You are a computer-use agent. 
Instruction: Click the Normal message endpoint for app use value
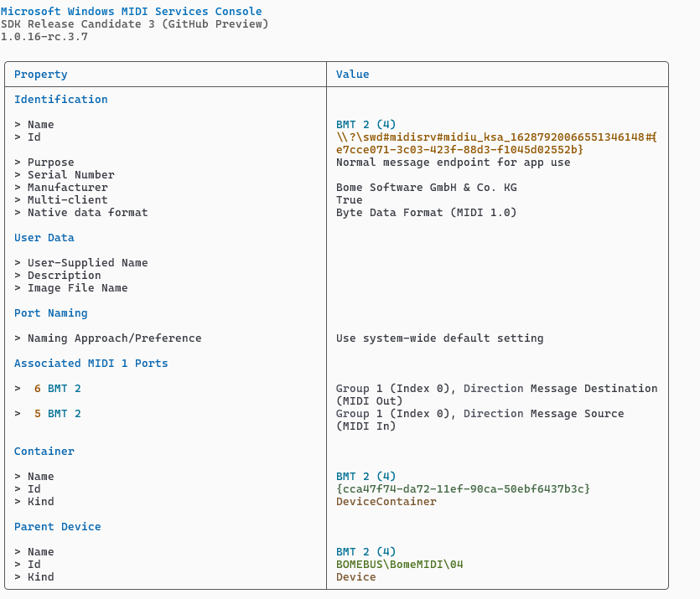tap(453, 163)
